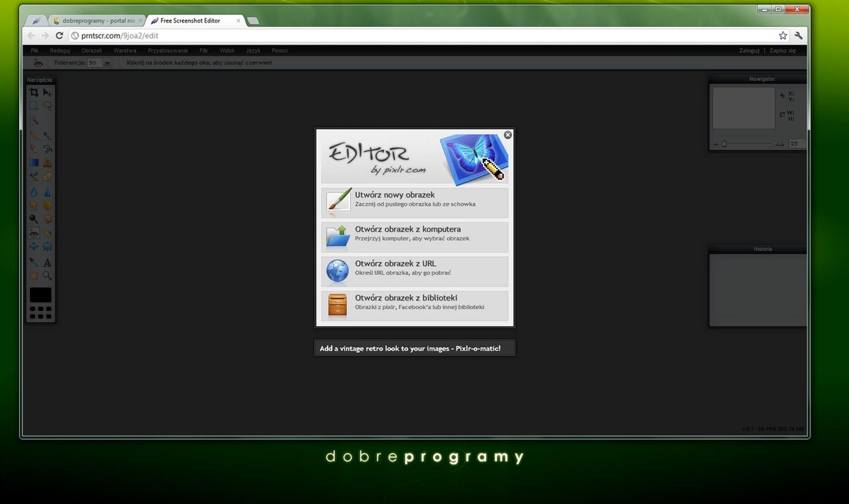This screenshot has width=849, height=504.
Task: Open the color grid below the swatch
Action: tap(40, 312)
